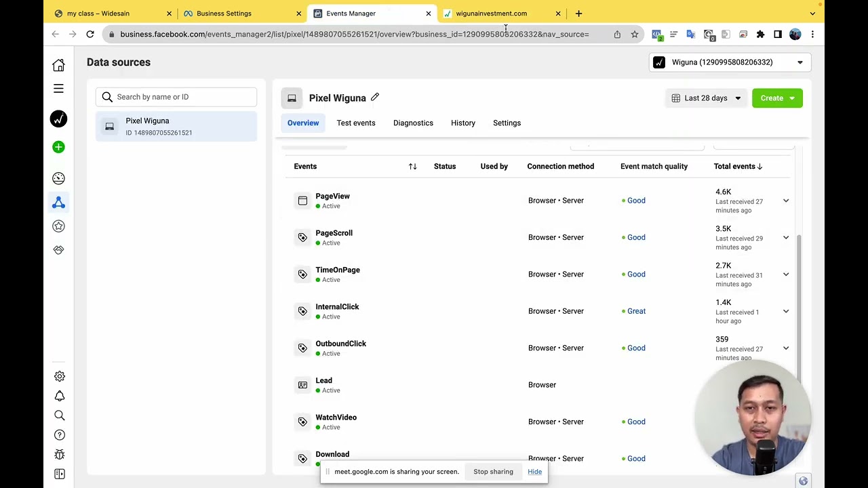This screenshot has width=868, height=488.
Task: Click the browser address bar URL
Action: point(355,35)
